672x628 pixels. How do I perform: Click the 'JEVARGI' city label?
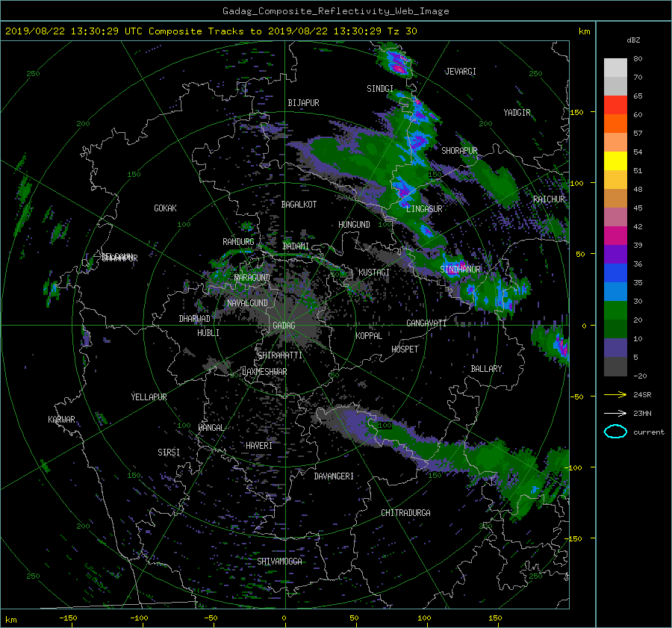tap(460, 72)
